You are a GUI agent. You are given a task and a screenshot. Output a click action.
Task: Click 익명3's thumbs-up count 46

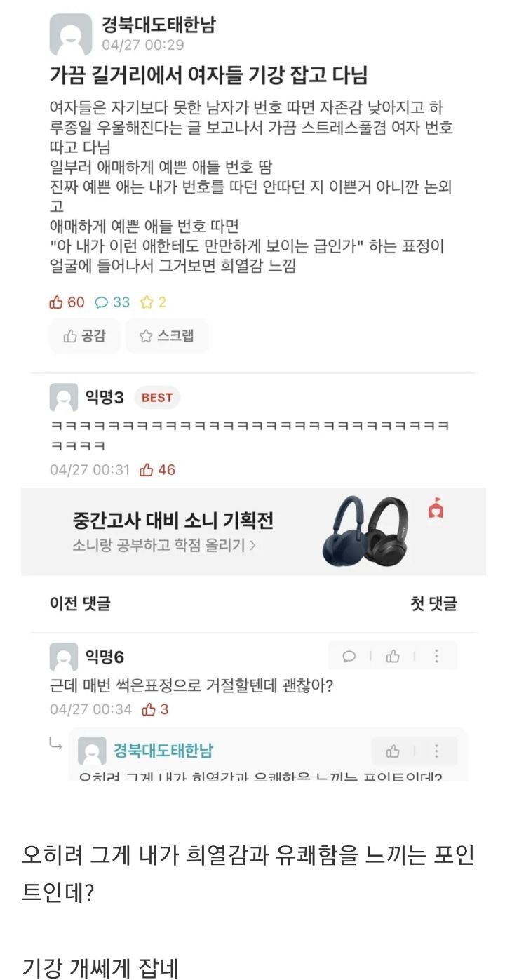[x=158, y=470]
